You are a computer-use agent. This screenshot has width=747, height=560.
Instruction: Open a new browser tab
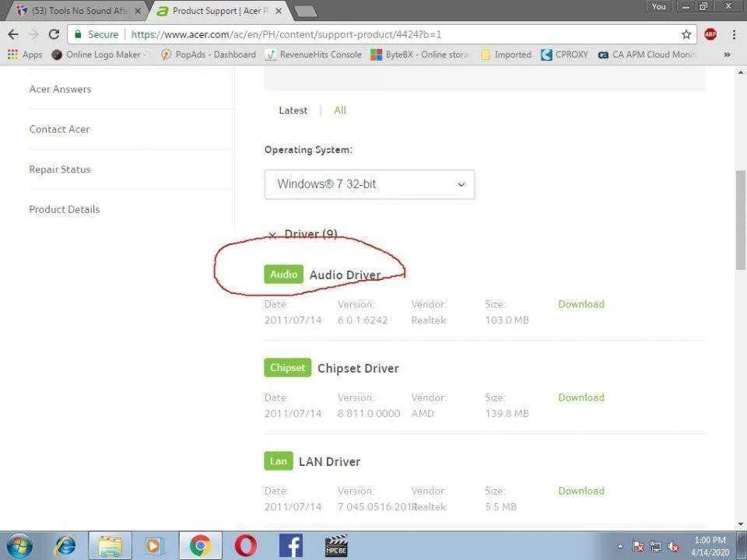(305, 12)
